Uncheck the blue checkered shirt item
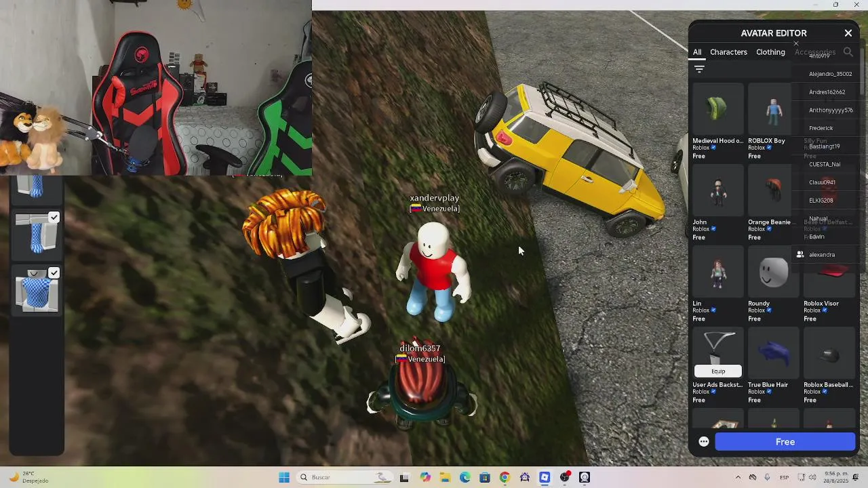 (x=54, y=273)
